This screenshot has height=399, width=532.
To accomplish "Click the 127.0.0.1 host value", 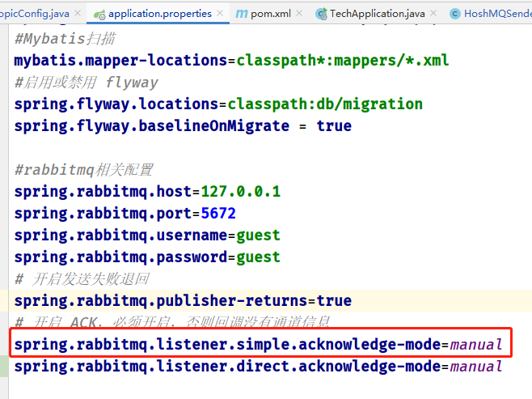I will pos(241,192).
